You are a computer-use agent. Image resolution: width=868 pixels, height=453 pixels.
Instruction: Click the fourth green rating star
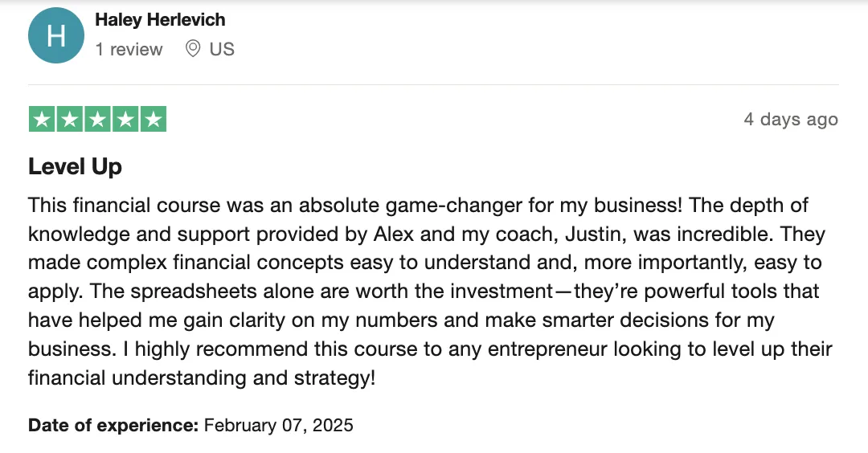125,119
